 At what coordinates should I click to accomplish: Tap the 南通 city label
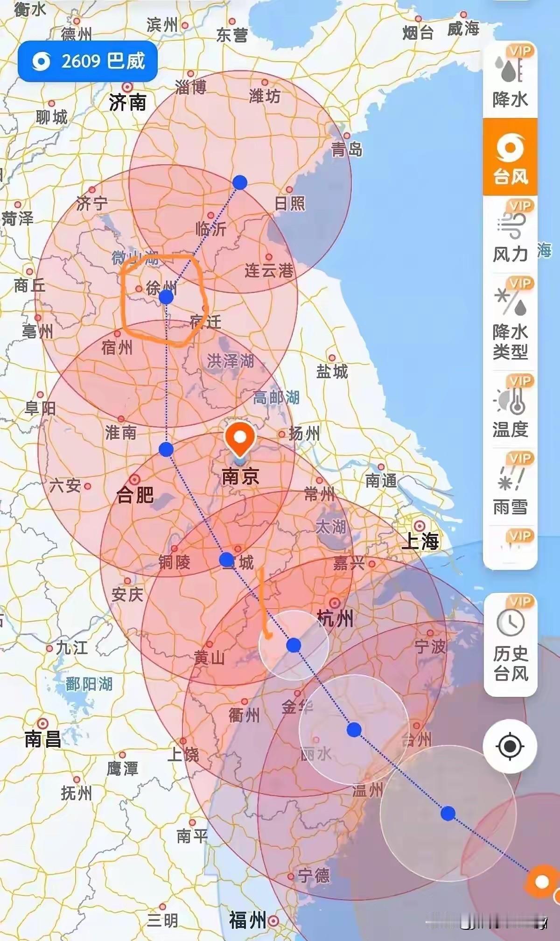point(381,480)
